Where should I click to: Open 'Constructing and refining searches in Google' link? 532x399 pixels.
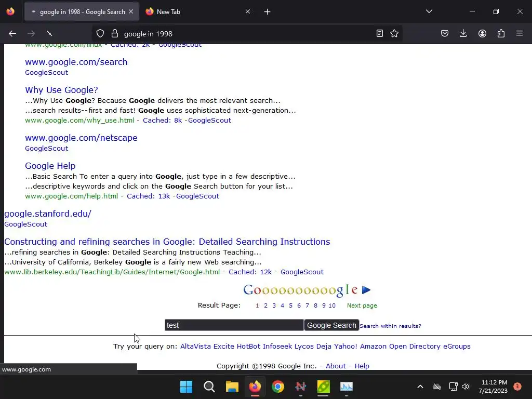[x=167, y=242]
